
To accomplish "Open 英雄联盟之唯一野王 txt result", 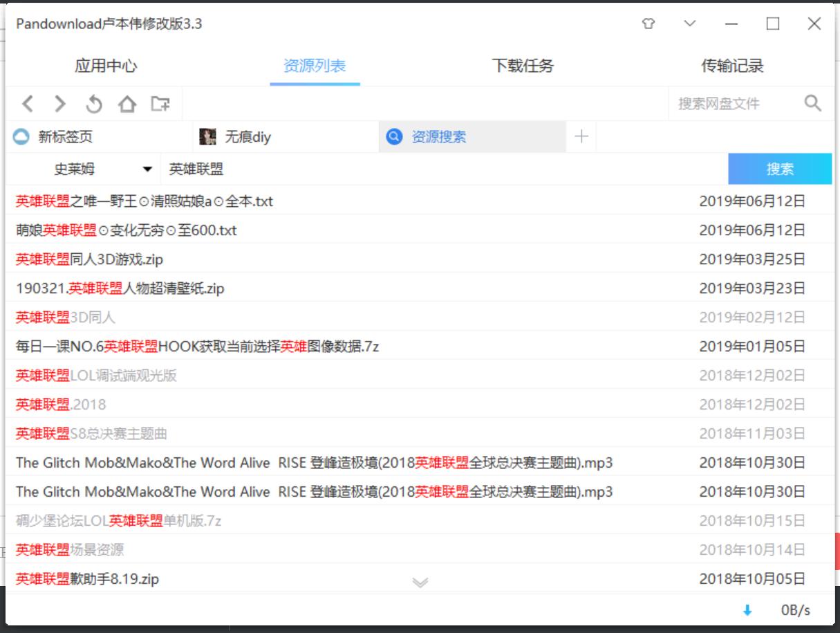I will pos(419,201).
